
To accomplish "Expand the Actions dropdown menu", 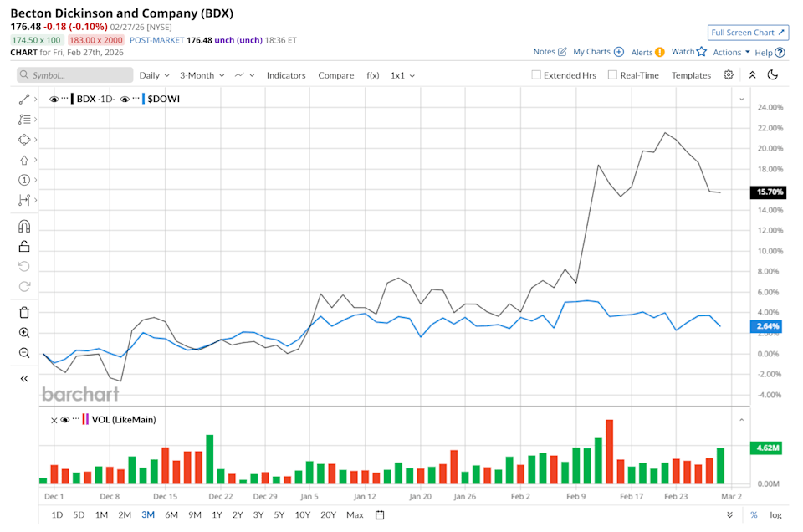I will [730, 51].
